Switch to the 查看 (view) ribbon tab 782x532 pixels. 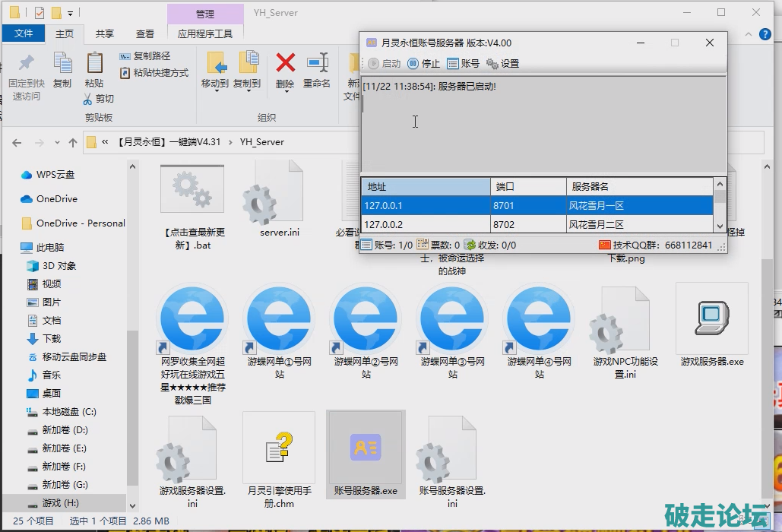click(145, 33)
